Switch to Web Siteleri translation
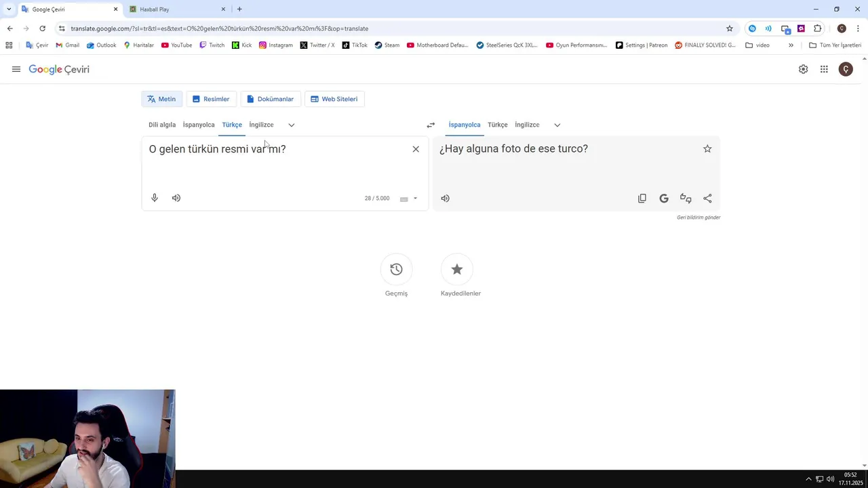This screenshot has width=868, height=488. tap(334, 99)
